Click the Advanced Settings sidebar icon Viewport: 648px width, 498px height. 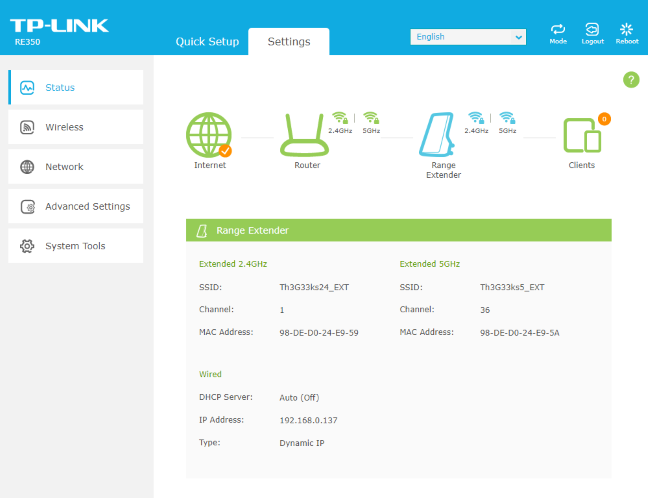point(28,206)
